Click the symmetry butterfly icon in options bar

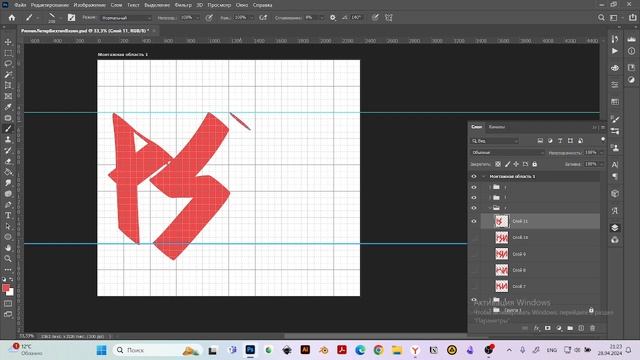point(389,18)
